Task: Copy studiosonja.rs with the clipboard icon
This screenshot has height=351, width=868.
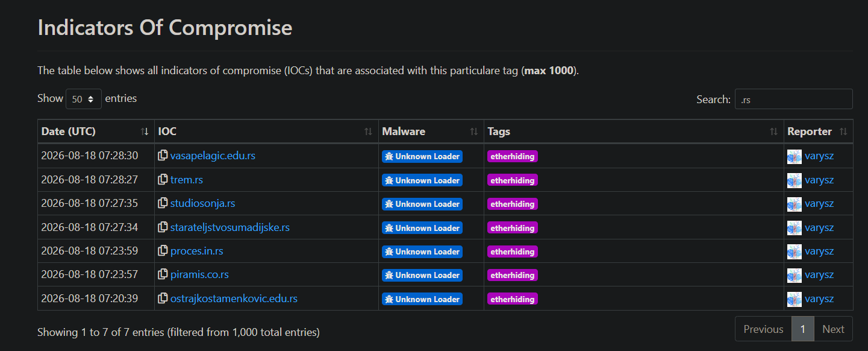Action: pos(163,203)
